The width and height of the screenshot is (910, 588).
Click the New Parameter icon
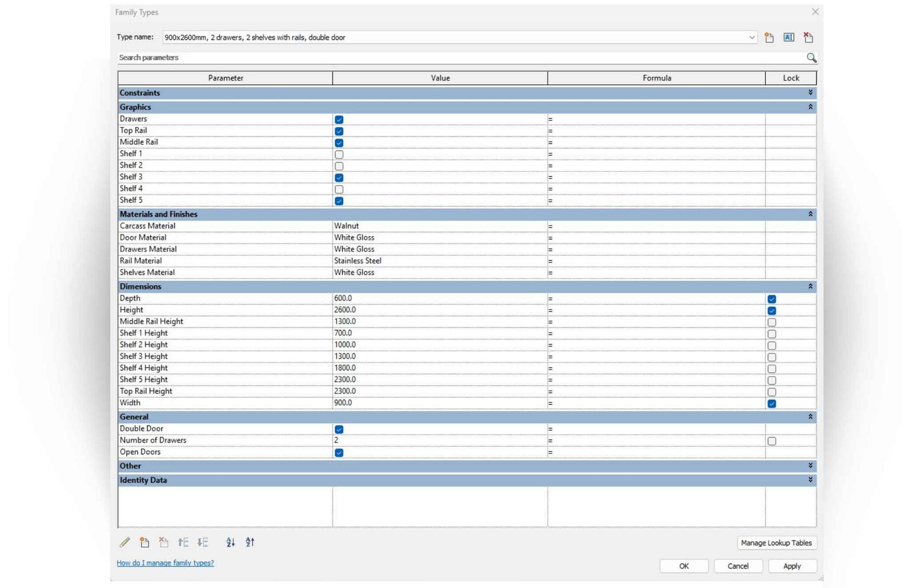click(x=144, y=543)
